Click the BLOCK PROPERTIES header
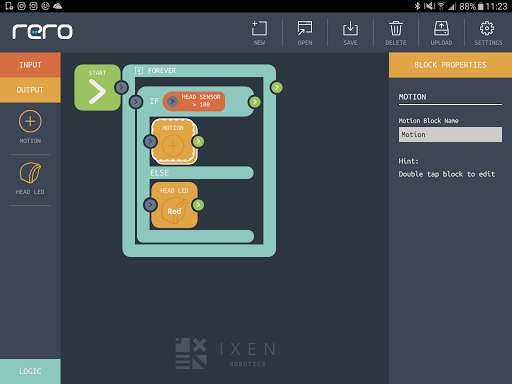This screenshot has width=512, height=384. click(450, 65)
